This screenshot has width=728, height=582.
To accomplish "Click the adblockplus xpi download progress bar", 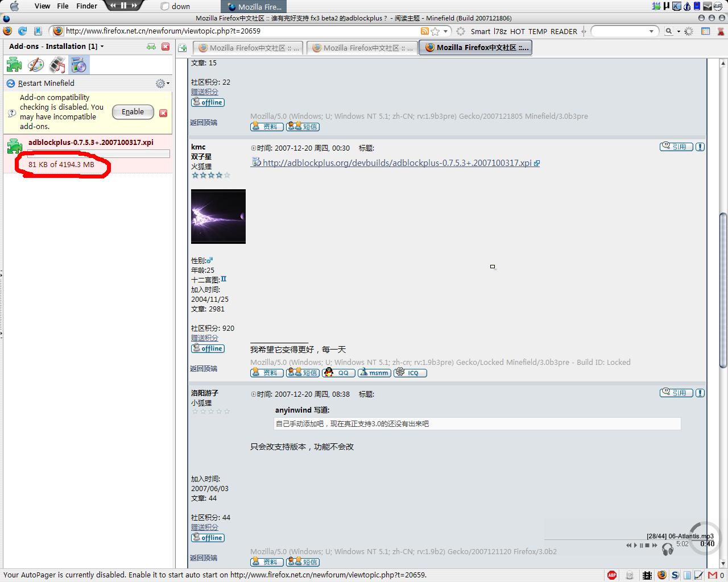I will (99, 153).
